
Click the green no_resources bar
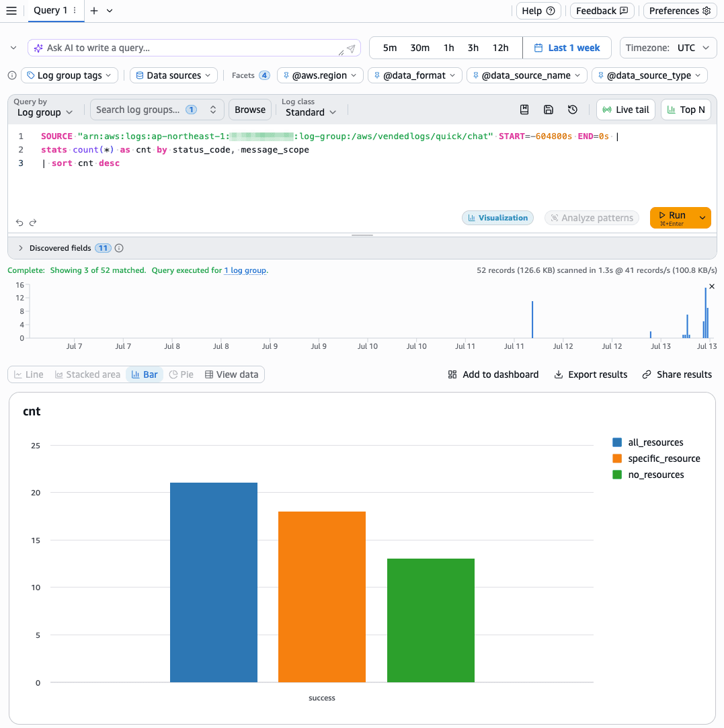[430, 620]
